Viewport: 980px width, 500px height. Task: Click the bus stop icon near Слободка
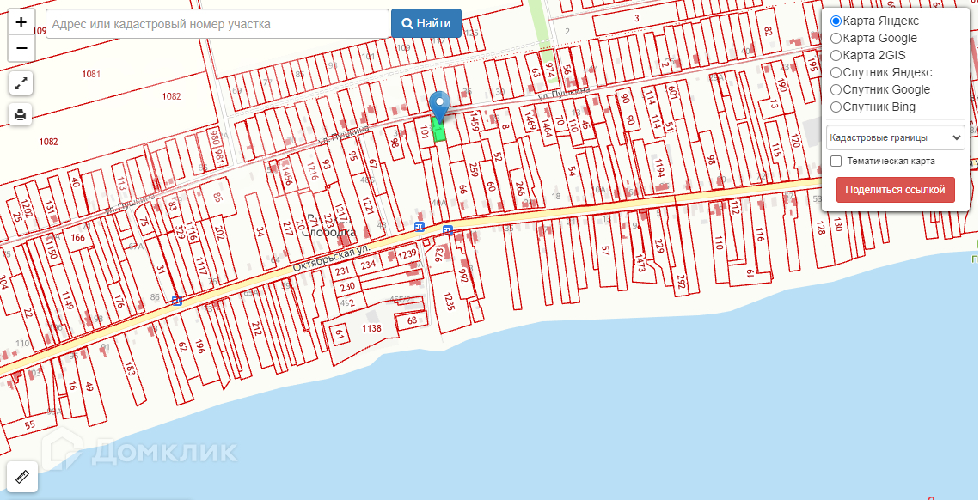[x=420, y=227]
